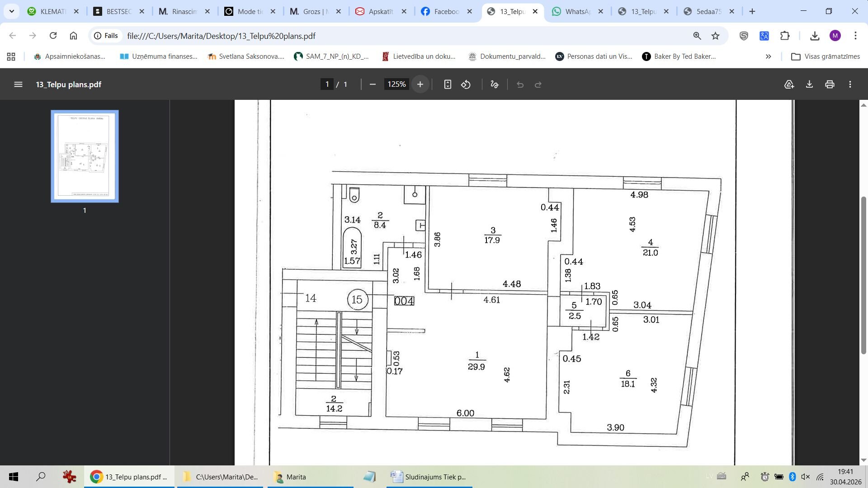Edit the page number field

(327, 84)
